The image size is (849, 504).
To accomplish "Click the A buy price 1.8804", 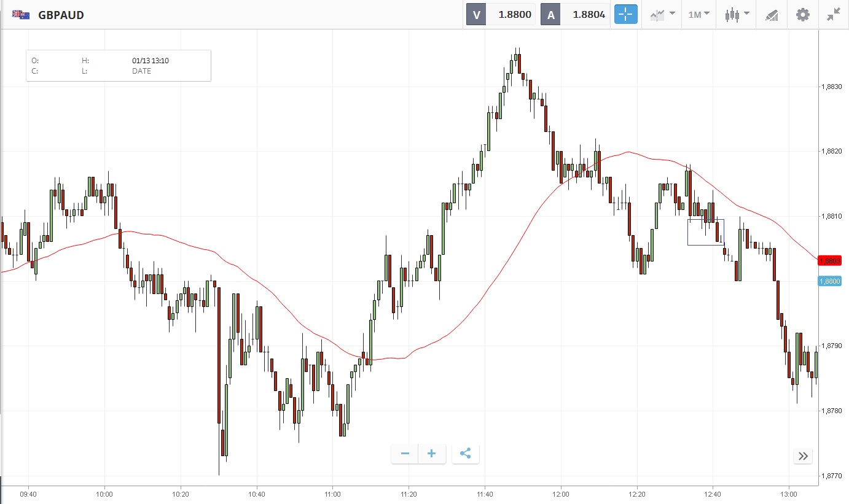I will 588,15.
